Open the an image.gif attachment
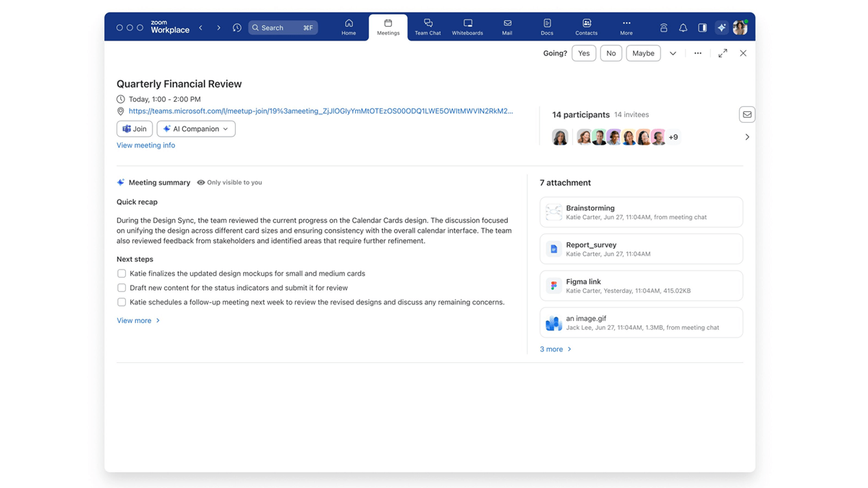Screen dimensions: 868x488 coord(641,322)
